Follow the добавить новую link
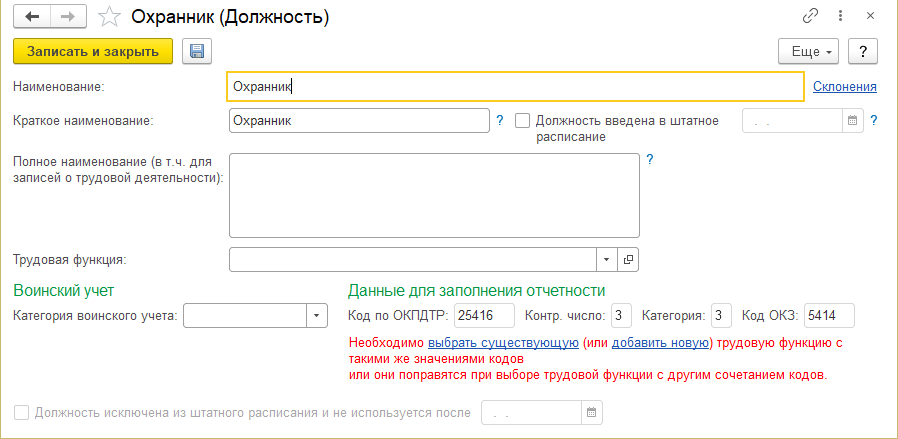Viewport: 898px width, 439px height. [660, 343]
